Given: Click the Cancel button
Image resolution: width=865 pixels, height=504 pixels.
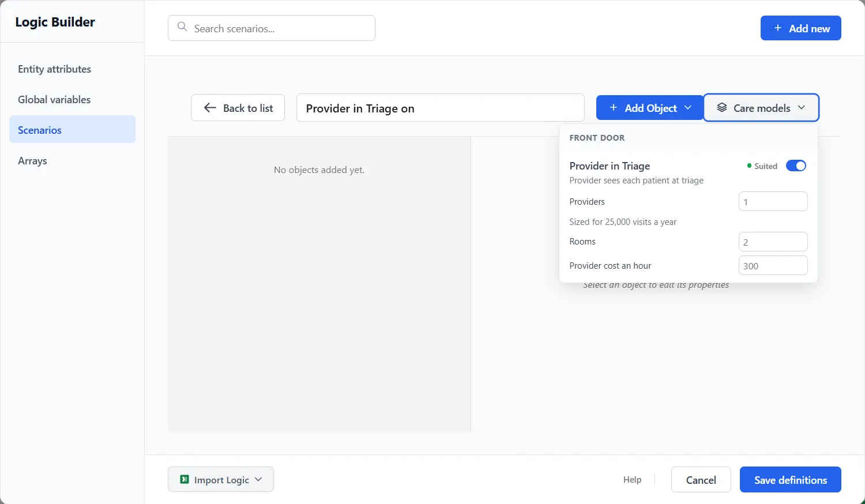Looking at the screenshot, I should point(701,480).
